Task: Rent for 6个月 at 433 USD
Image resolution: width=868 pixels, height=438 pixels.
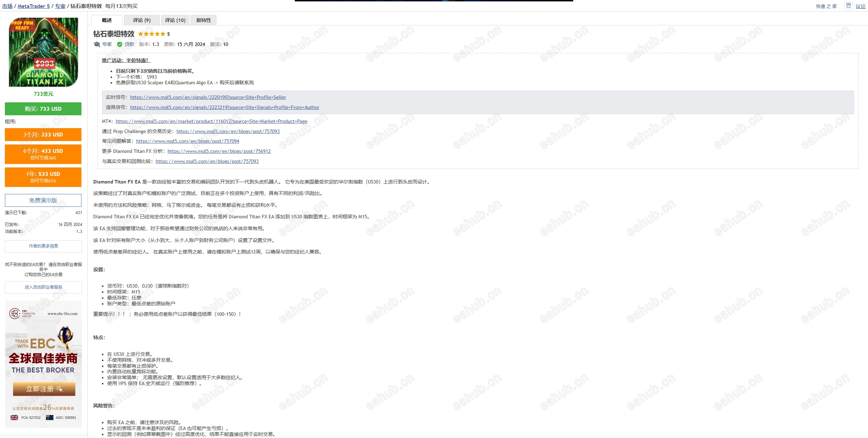Action: coord(43,154)
